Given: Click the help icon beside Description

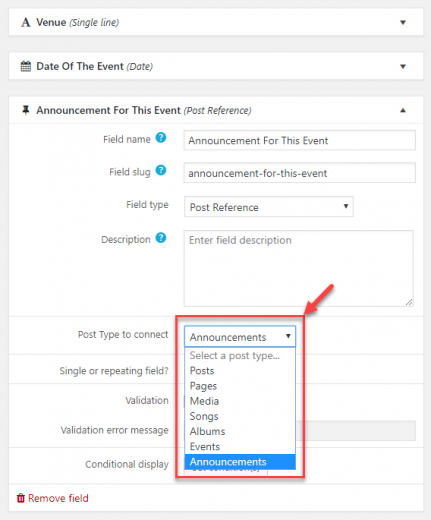Looking at the screenshot, I should pos(161,238).
